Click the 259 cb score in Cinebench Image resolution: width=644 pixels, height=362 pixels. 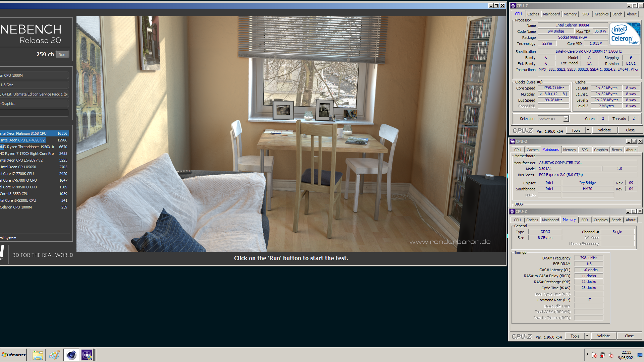(x=45, y=54)
